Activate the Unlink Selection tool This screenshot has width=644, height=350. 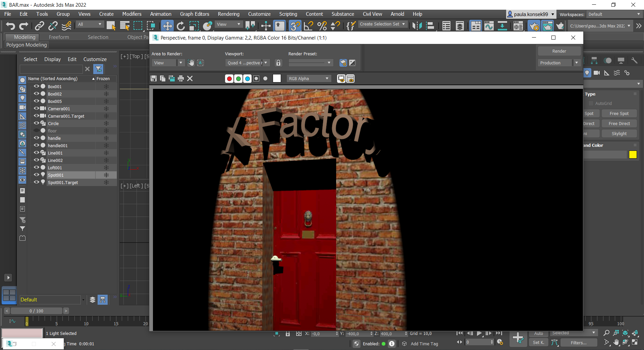pyautogui.click(x=53, y=26)
